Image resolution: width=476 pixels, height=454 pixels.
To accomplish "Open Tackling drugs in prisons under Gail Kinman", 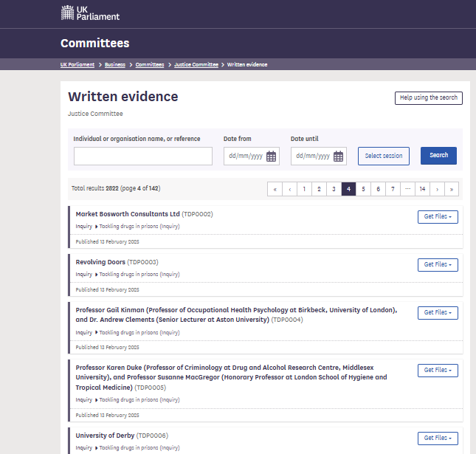I will pyautogui.click(x=139, y=333).
